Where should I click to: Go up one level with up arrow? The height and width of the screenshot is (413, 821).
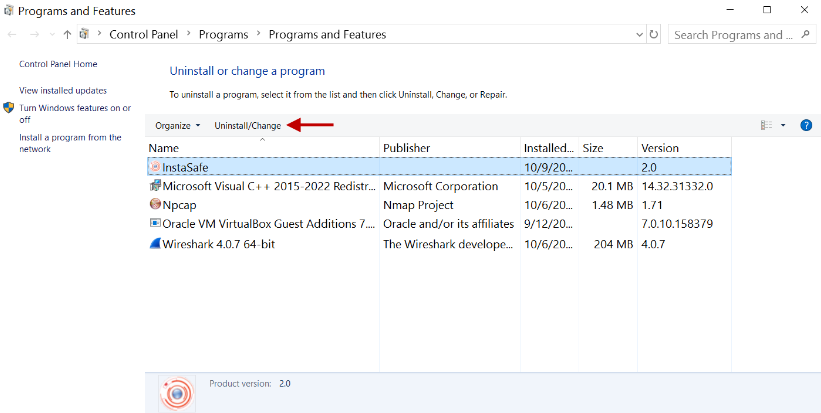point(67,35)
